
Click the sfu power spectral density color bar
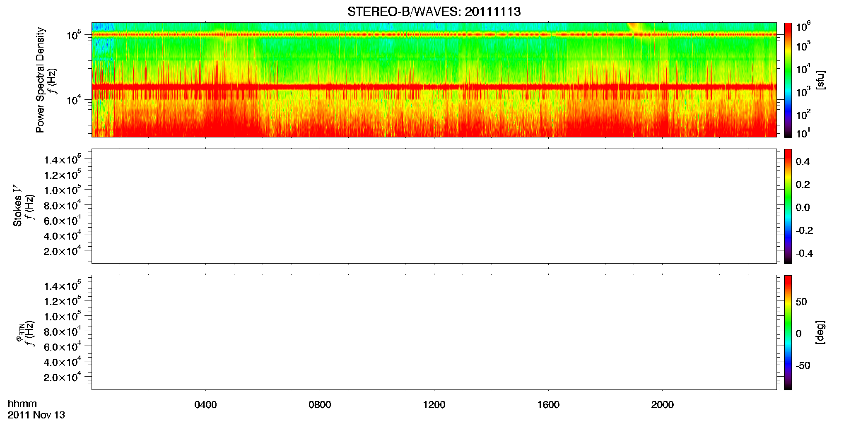[x=788, y=79]
